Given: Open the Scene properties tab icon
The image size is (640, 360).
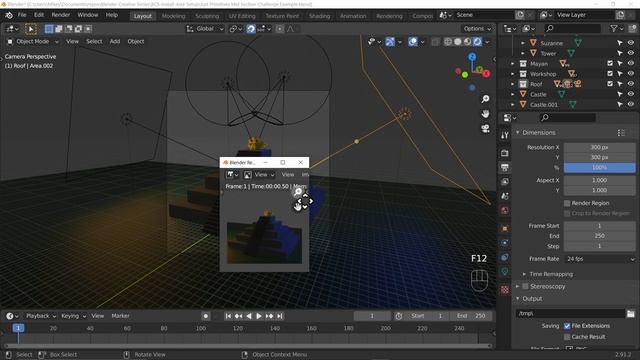Looking at the screenshot, I should tap(505, 196).
